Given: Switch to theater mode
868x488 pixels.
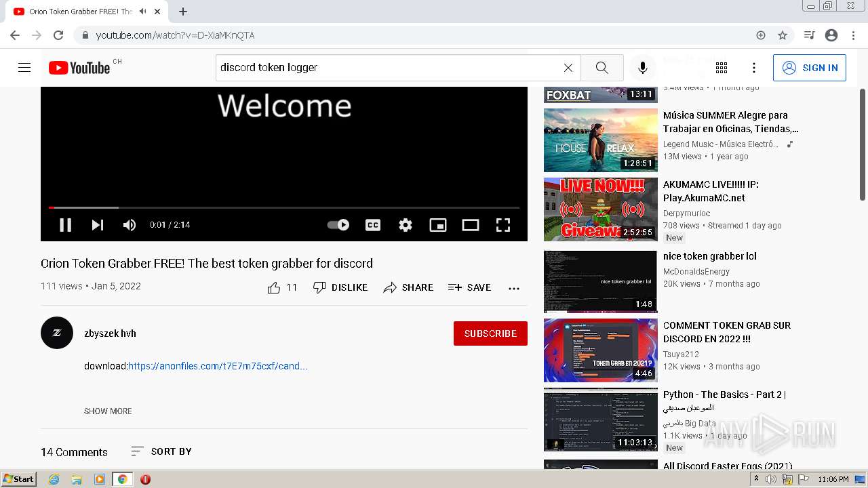Looking at the screenshot, I should pyautogui.click(x=471, y=225).
